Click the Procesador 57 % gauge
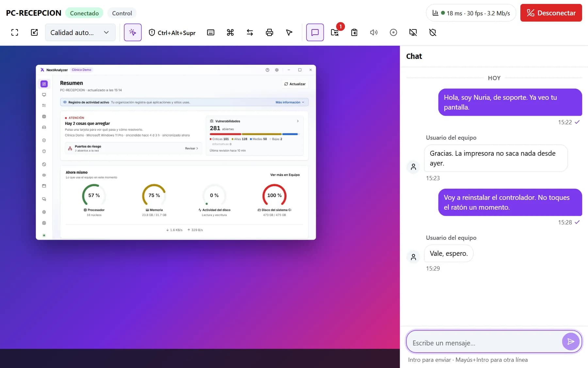Image resolution: width=588 pixels, height=368 pixels. (94, 195)
